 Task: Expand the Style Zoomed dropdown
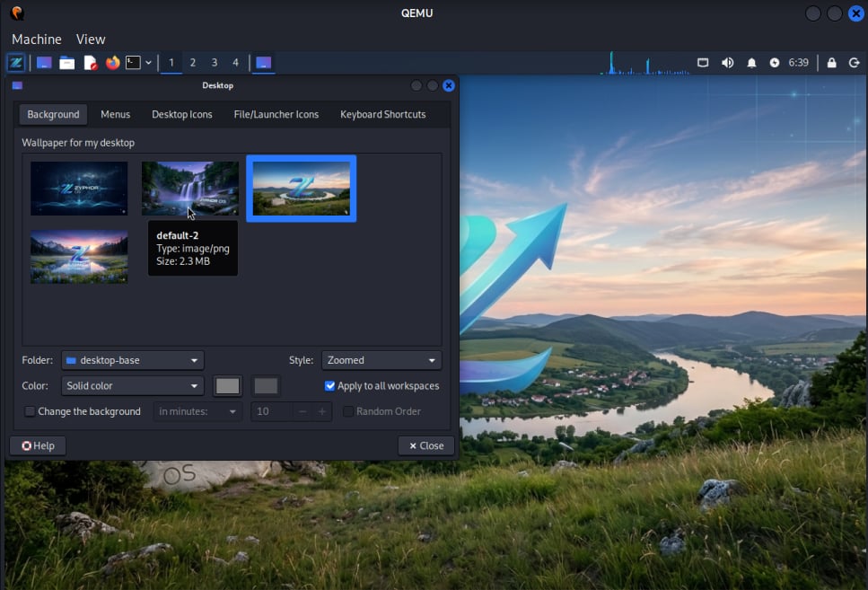381,360
